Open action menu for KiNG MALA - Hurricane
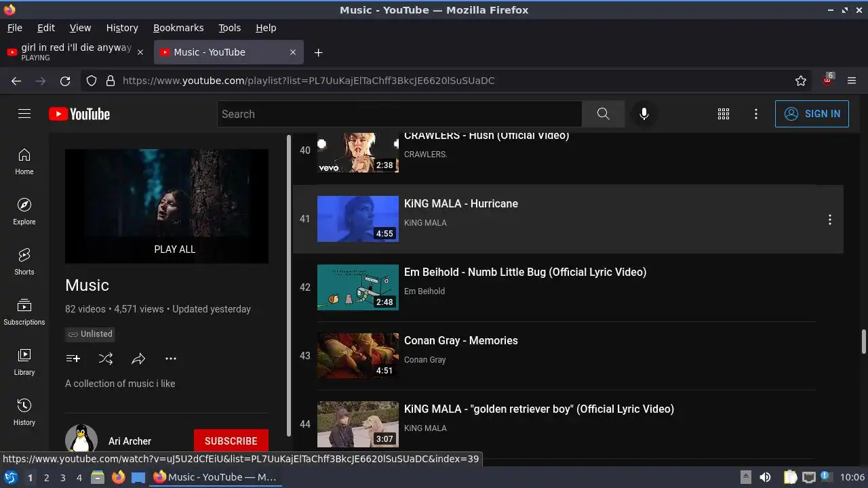Image resolution: width=868 pixels, height=488 pixels. click(x=829, y=220)
